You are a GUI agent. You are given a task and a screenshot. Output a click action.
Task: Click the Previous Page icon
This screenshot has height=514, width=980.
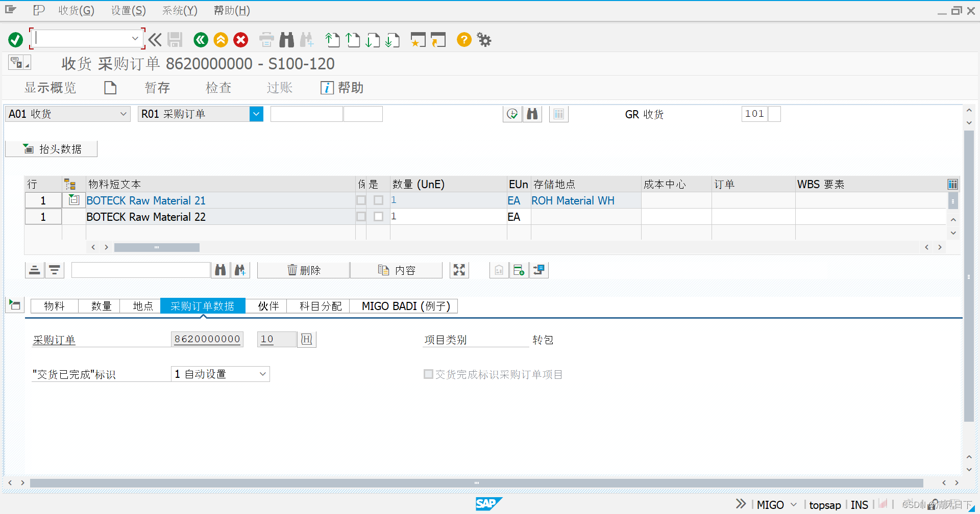[x=353, y=40]
